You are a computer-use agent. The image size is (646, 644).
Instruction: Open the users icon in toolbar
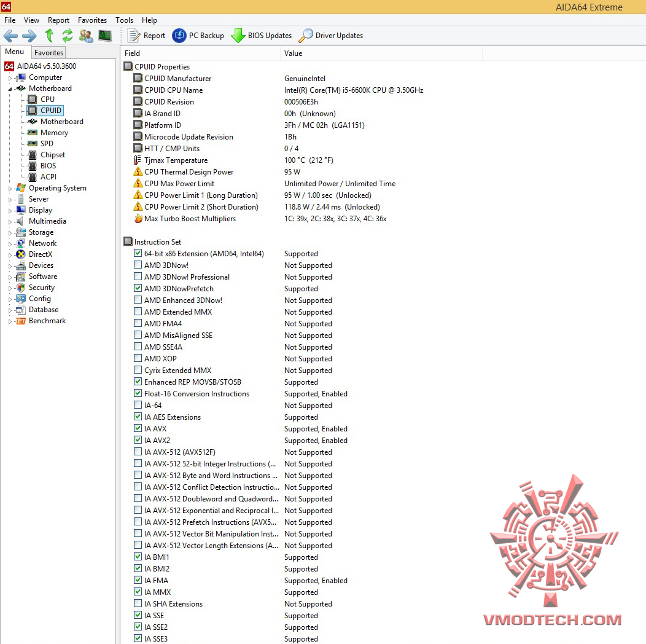[x=86, y=36]
